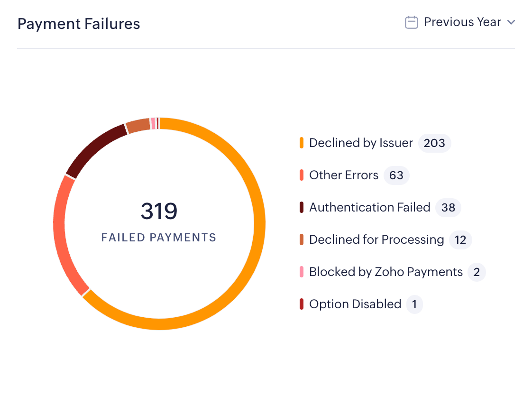Click the pink Blocked by Zoho Payments swatch
The image size is (532, 405).
click(x=302, y=272)
